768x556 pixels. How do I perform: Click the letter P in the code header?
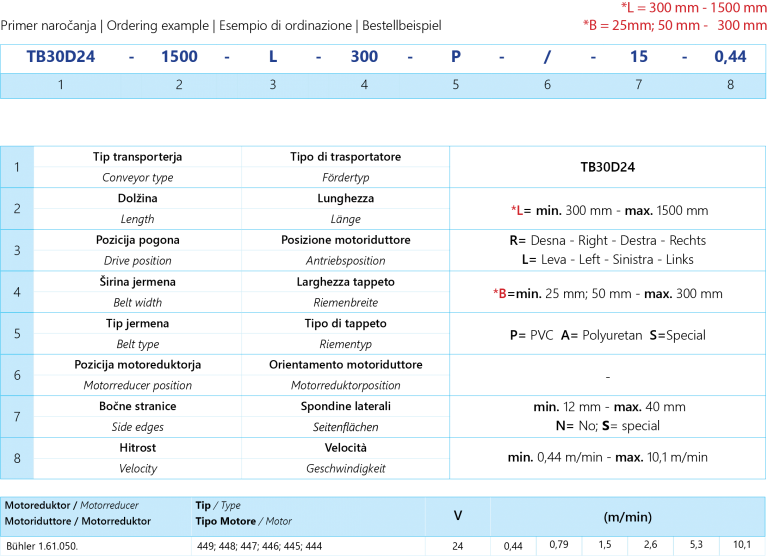pyautogui.click(x=455, y=57)
